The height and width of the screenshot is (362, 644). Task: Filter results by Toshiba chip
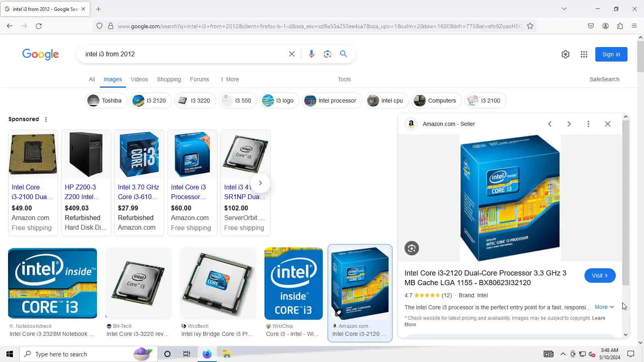tap(106, 101)
